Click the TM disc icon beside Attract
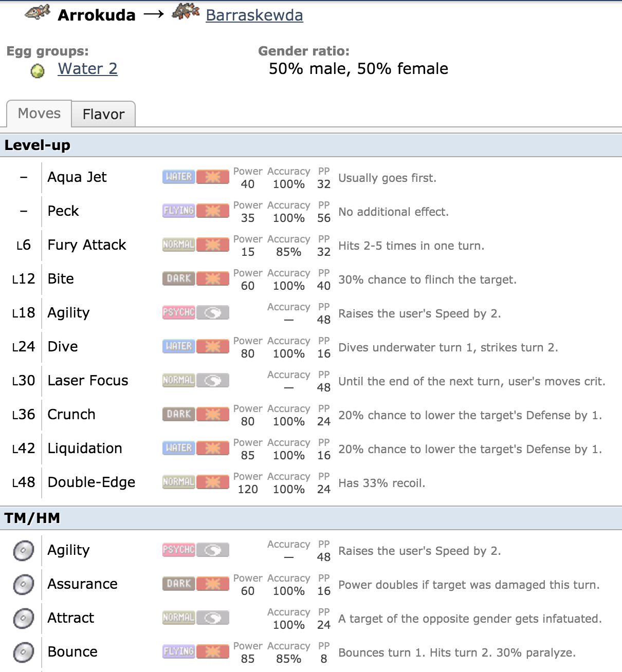 (x=23, y=618)
